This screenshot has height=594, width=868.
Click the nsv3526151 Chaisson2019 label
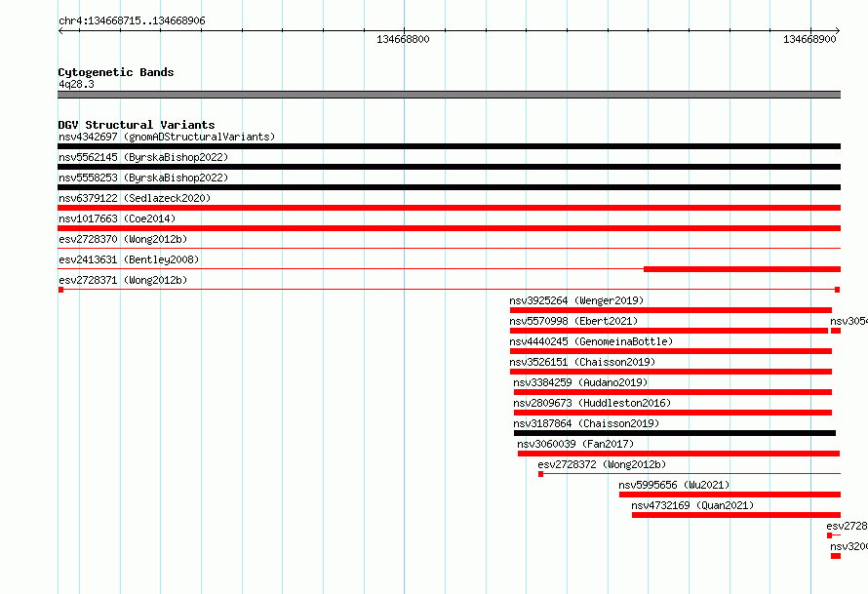[582, 362]
